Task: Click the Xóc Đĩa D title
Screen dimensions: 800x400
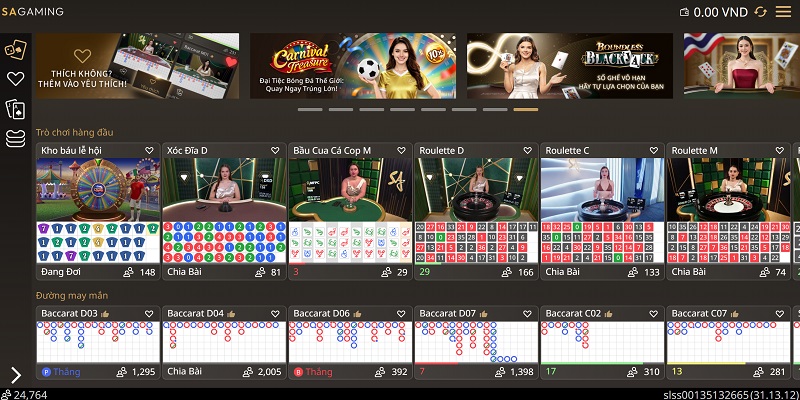Action: coord(187,151)
